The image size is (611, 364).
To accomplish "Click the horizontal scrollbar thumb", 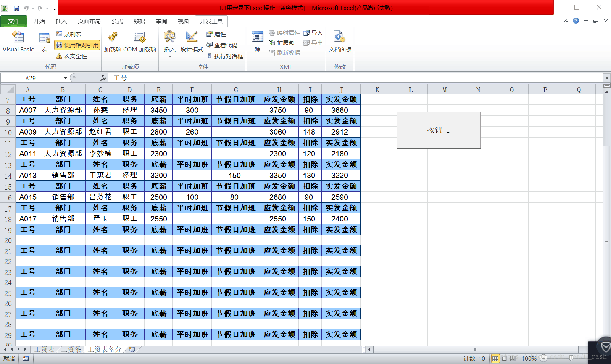I will coord(476,350).
